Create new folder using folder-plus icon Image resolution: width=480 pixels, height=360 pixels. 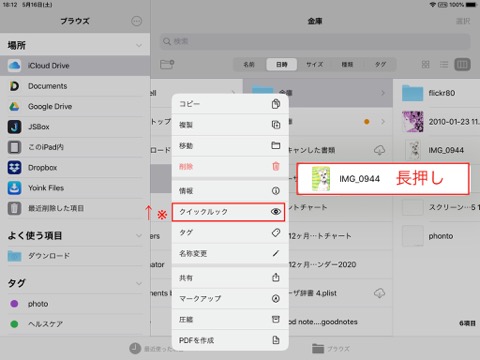pos(167,64)
